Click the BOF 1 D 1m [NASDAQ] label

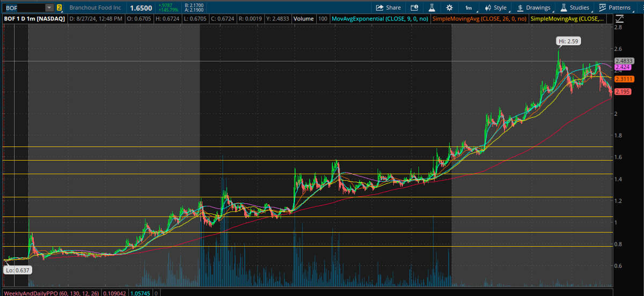coord(34,18)
